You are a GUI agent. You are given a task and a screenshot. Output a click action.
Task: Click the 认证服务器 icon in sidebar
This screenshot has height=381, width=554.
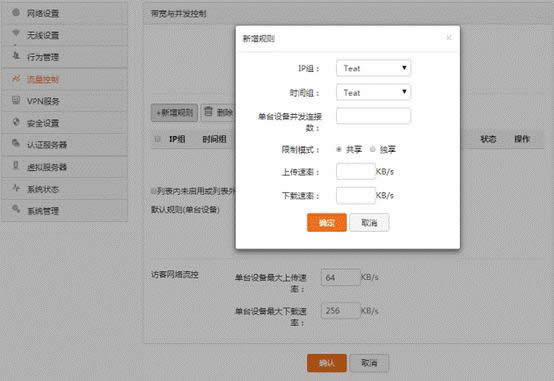pos(16,143)
